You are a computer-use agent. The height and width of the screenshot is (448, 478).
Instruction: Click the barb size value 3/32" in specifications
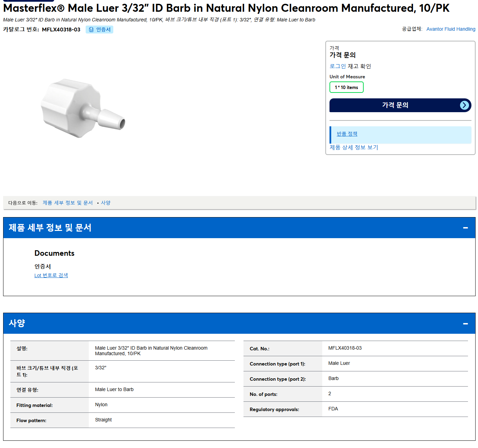point(101,368)
